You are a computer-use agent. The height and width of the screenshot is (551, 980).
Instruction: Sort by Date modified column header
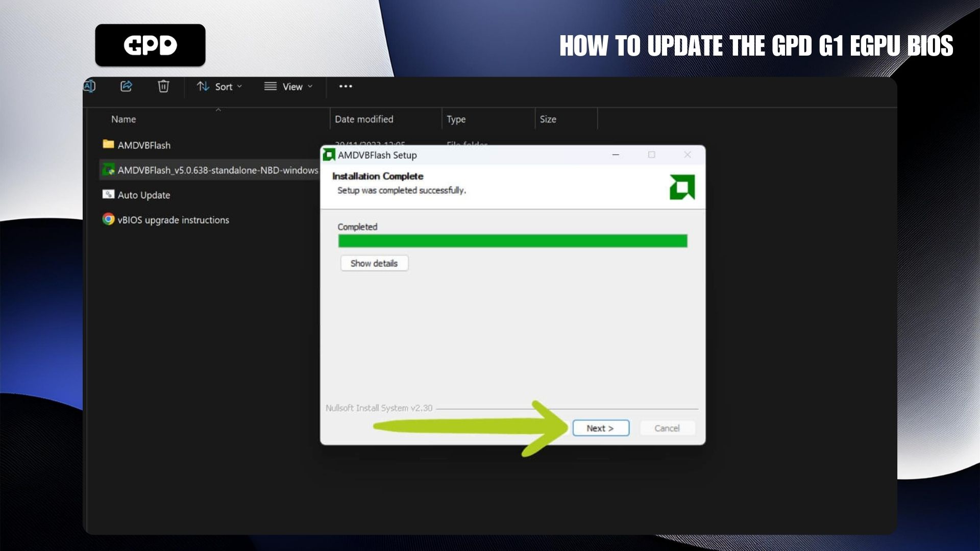click(364, 119)
